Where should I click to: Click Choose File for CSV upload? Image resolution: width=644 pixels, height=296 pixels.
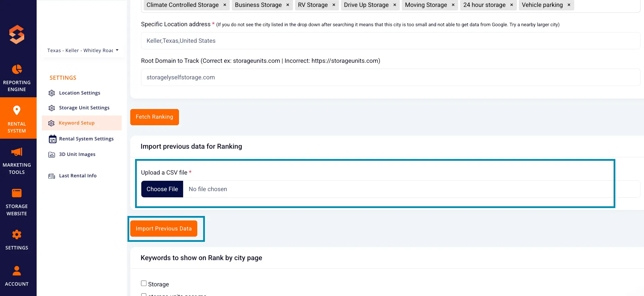pos(162,189)
